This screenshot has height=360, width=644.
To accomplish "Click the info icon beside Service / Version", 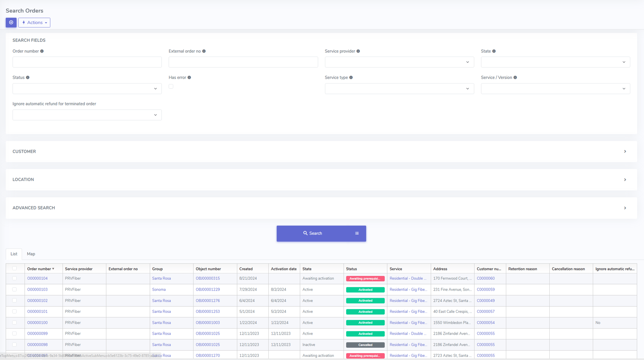I will click(x=515, y=77).
